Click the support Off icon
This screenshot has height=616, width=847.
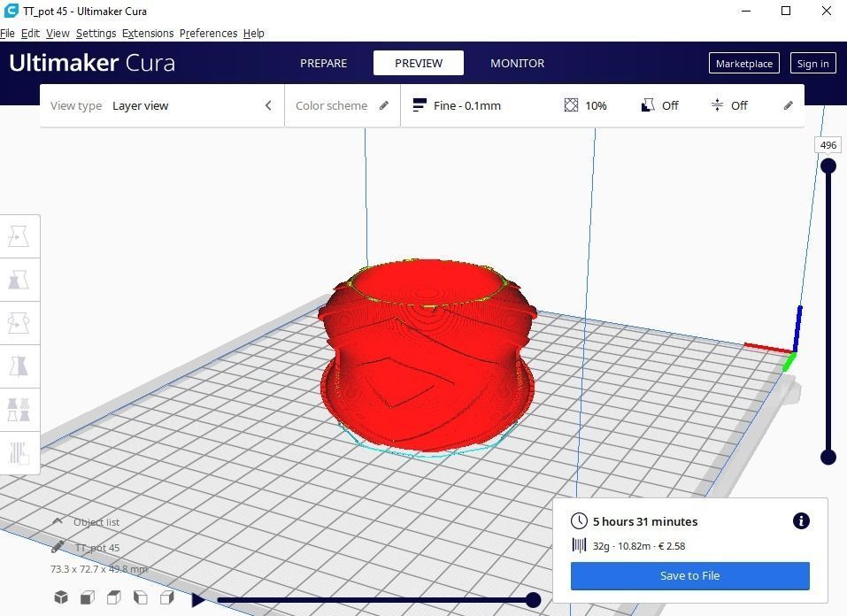point(648,105)
